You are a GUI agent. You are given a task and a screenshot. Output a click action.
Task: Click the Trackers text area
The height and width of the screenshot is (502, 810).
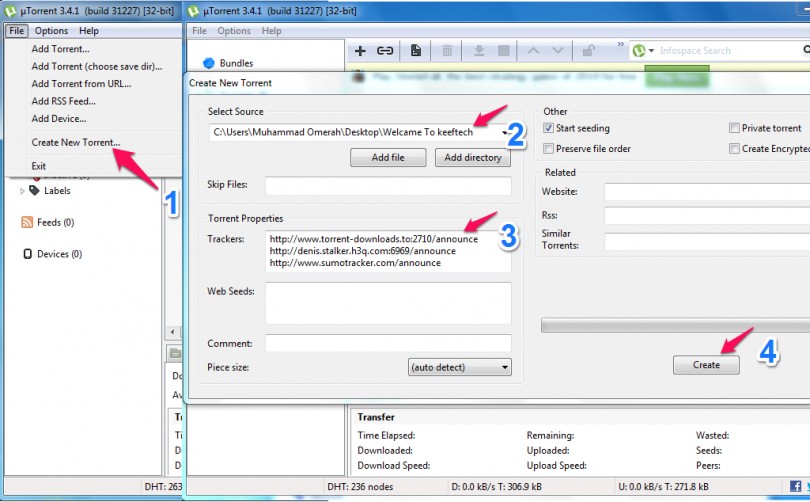pyautogui.click(x=388, y=252)
